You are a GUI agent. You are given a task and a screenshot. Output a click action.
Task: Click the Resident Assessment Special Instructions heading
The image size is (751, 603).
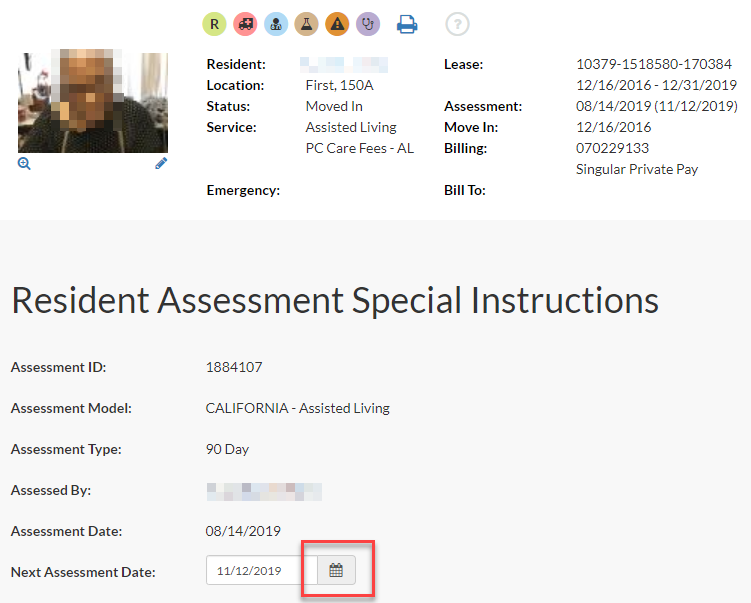335,301
